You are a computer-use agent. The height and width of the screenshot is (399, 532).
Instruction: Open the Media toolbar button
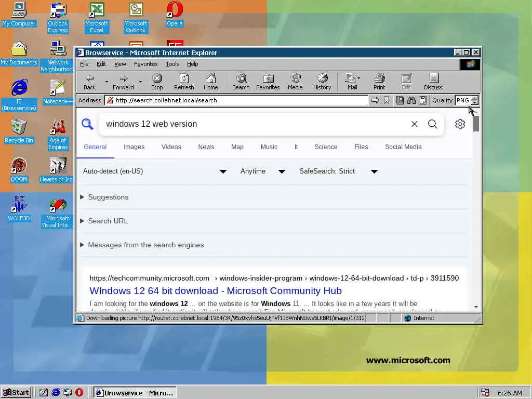click(x=295, y=82)
